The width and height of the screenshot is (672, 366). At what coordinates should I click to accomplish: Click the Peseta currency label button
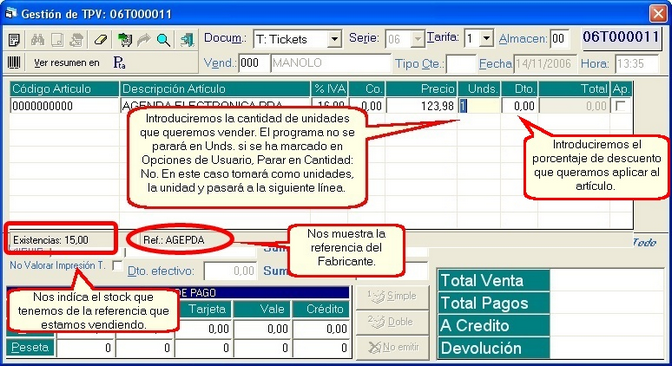tap(30, 347)
